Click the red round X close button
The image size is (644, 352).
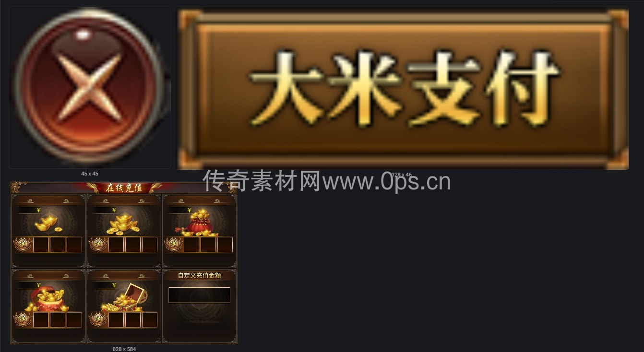[x=90, y=88]
